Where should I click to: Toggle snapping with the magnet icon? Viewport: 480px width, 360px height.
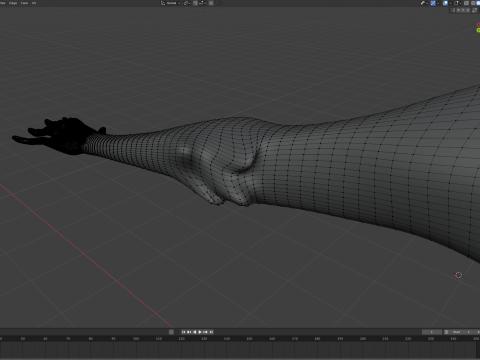pos(195,3)
